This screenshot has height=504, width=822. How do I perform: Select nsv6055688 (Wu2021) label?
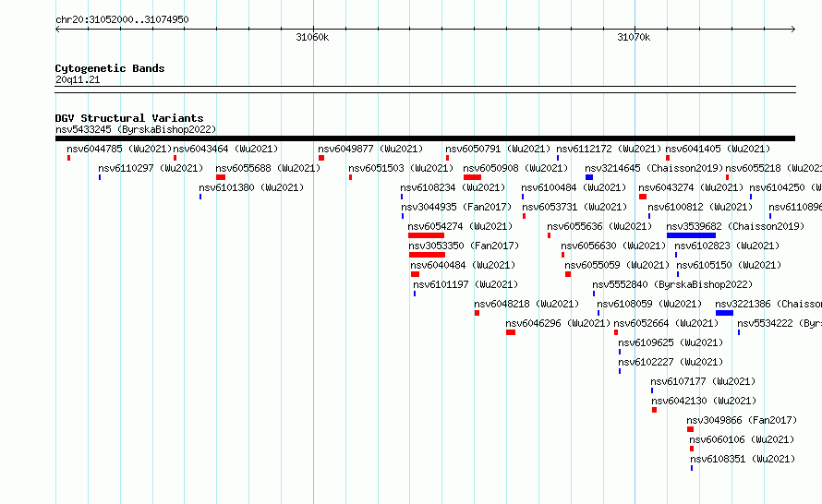click(x=268, y=168)
